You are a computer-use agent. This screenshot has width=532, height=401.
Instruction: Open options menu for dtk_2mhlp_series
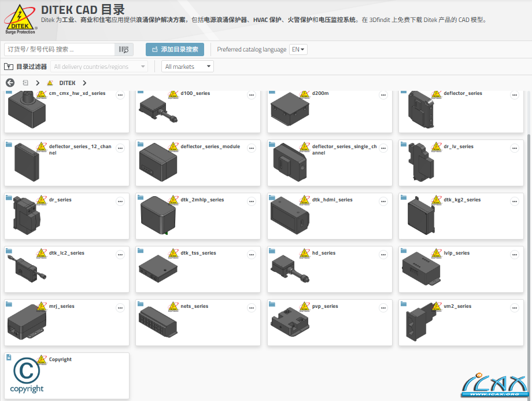tap(252, 202)
